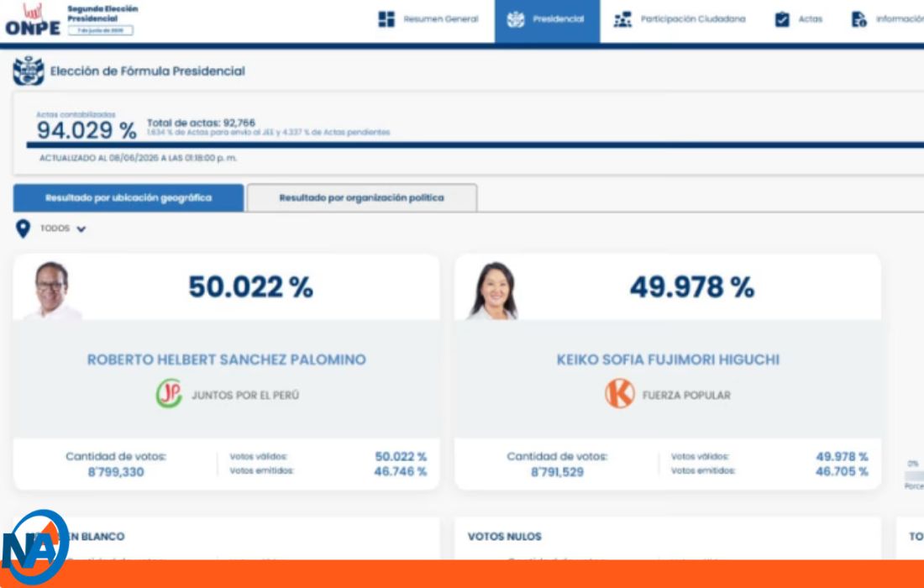Image resolution: width=924 pixels, height=588 pixels.
Task: Click the ACTUALIZADO AL timestamp line
Action: [138, 158]
